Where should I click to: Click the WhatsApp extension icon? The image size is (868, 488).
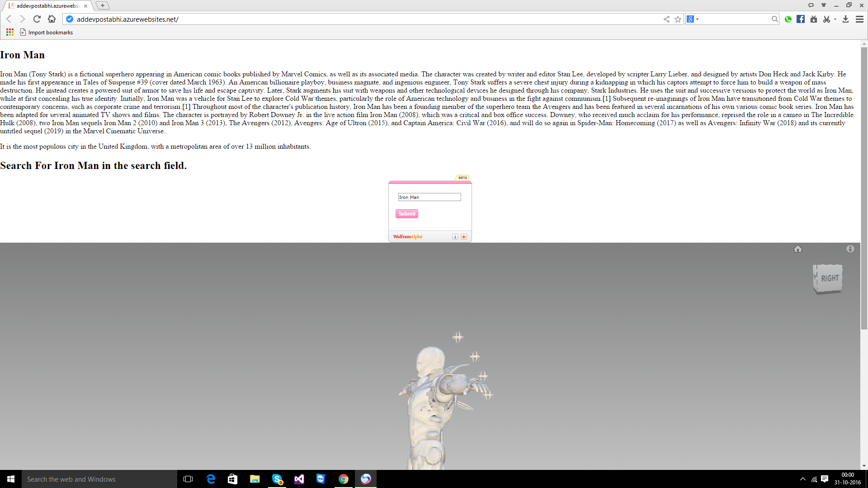[x=788, y=19]
